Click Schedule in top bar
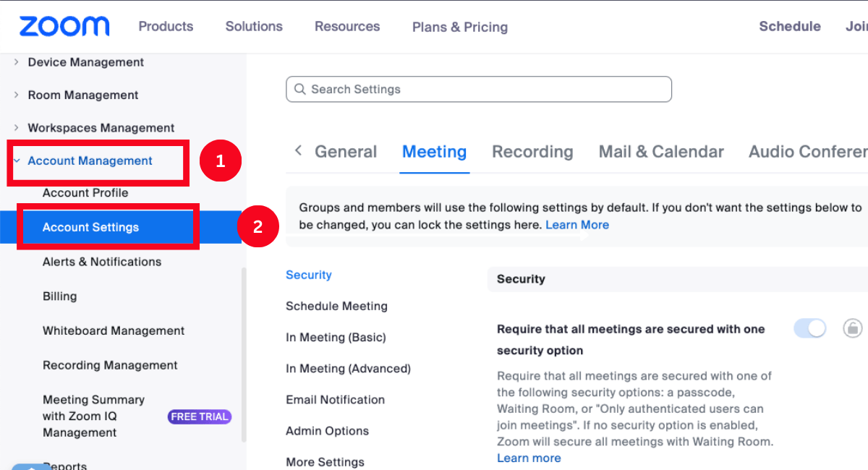 click(x=790, y=27)
